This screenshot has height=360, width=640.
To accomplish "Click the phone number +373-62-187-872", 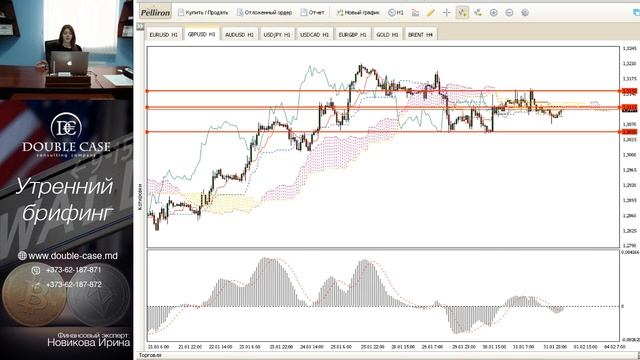I will point(73,284).
